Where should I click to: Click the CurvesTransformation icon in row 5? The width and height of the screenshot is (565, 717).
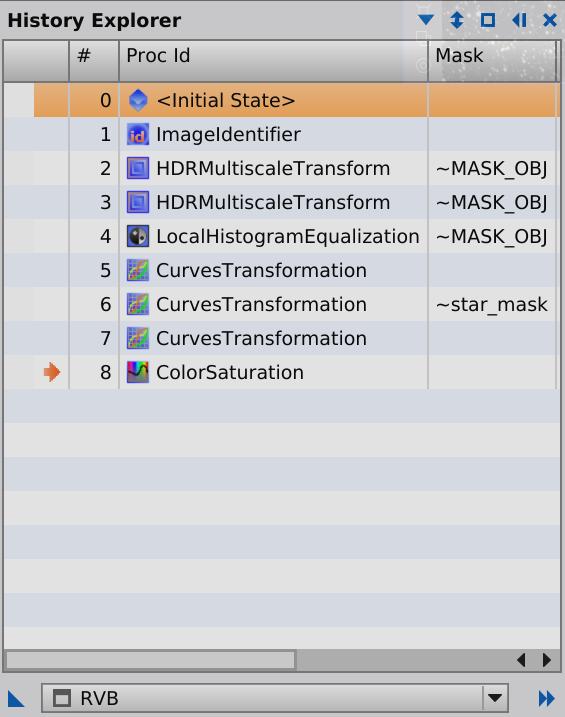(x=138, y=270)
